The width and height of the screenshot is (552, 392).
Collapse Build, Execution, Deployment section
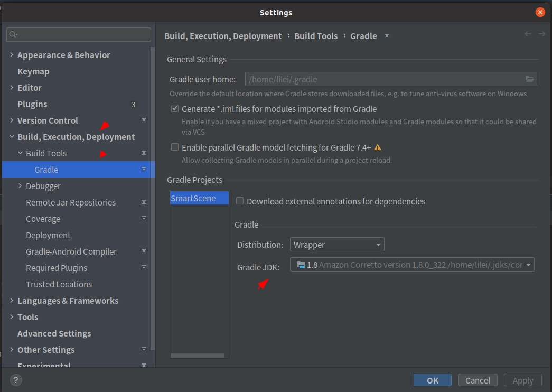pos(12,136)
